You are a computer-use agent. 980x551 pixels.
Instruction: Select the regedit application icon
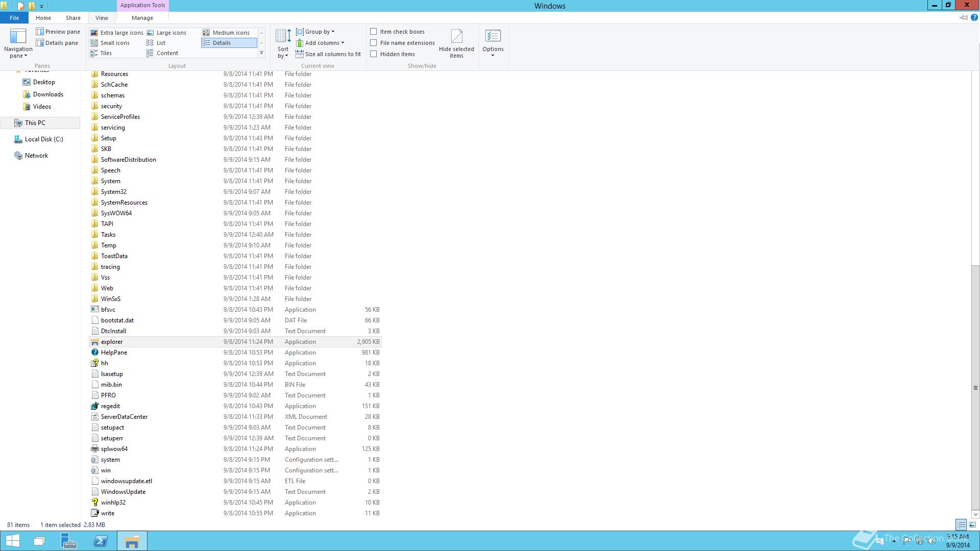94,406
